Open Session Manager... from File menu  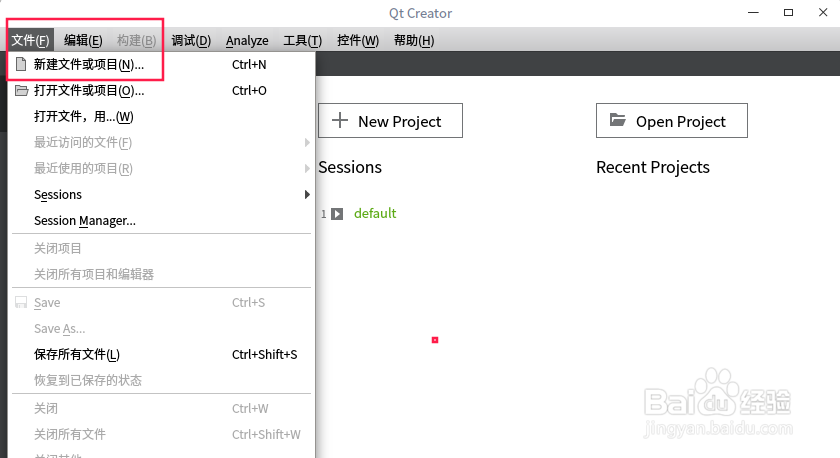pos(85,220)
